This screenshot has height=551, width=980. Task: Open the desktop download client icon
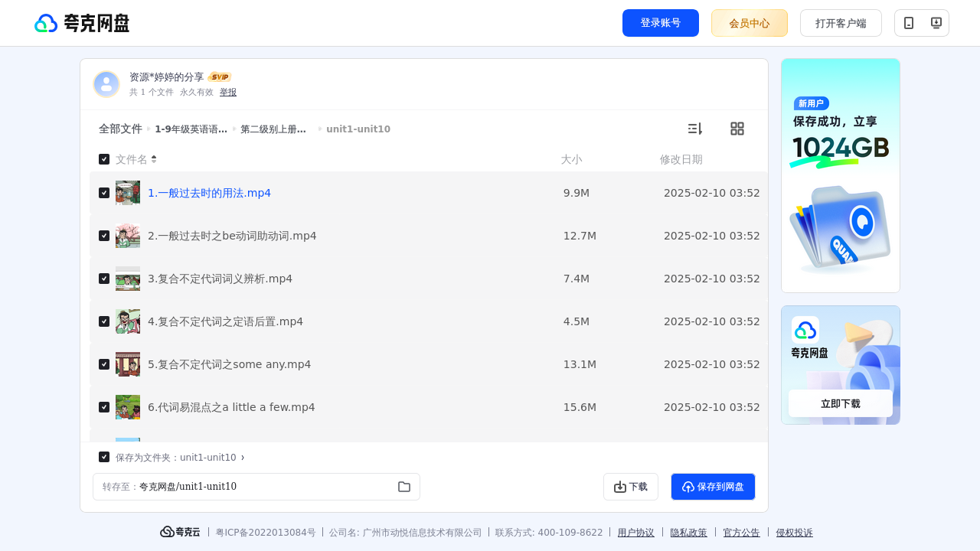point(936,23)
